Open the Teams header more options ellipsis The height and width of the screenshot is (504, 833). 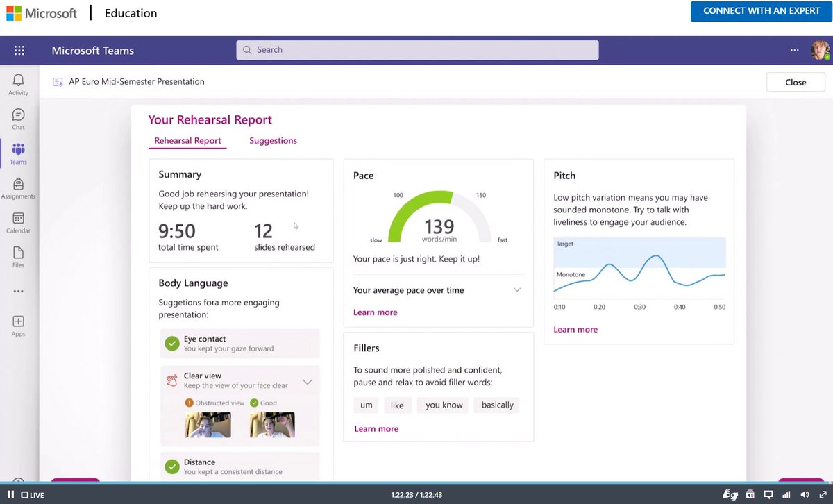pyautogui.click(x=795, y=50)
